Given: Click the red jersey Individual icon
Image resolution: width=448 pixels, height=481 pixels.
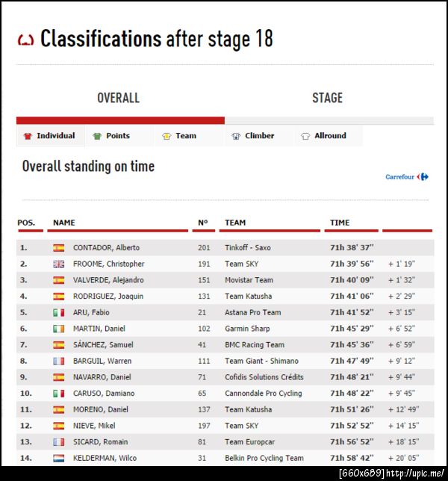Looking at the screenshot, I should point(28,136).
